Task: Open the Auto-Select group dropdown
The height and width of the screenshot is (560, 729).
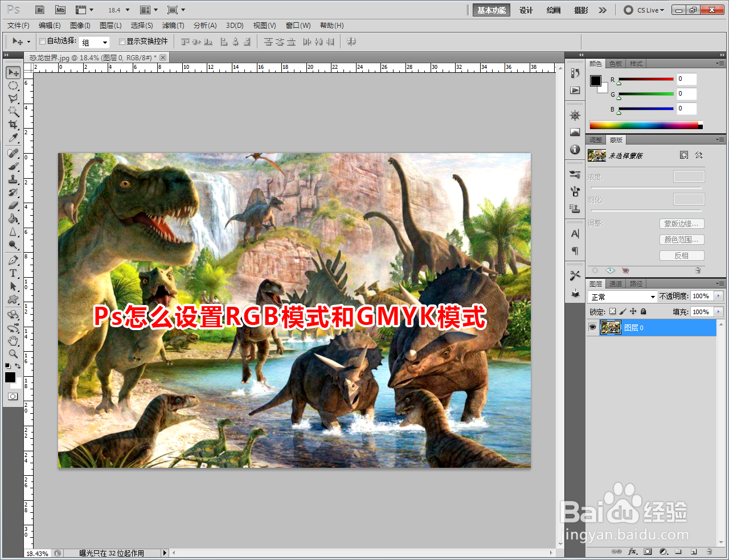Action: tap(105, 42)
